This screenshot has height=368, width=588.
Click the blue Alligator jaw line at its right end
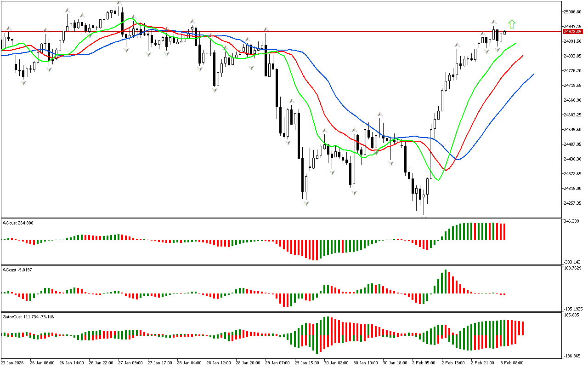pyautogui.click(x=533, y=75)
